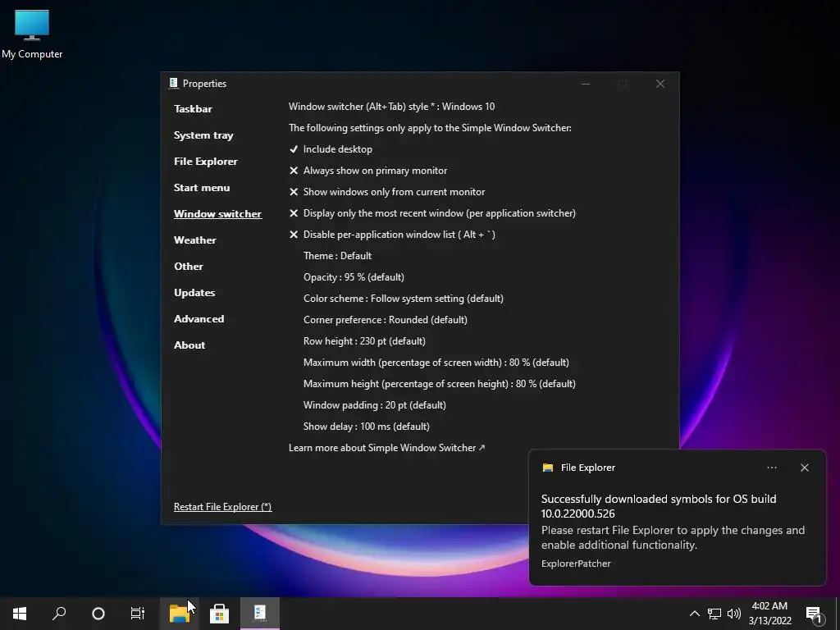Toggle Display only the most recent window

(432, 213)
